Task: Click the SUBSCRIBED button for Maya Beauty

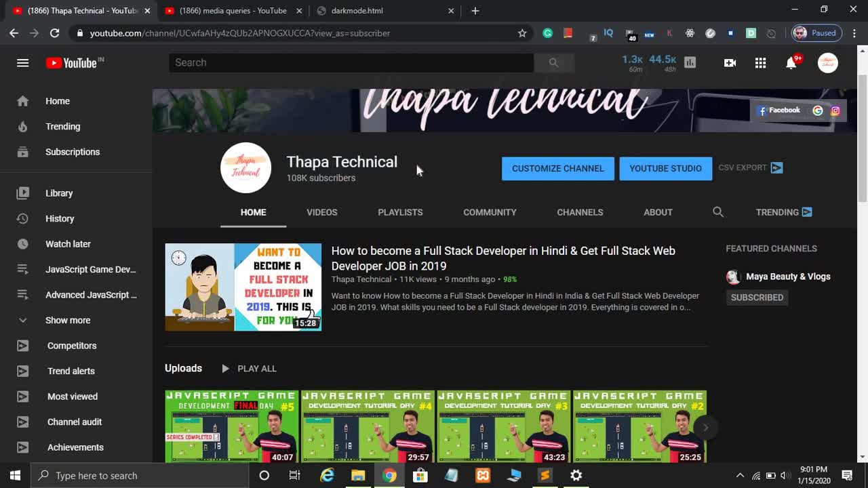Action: coord(757,298)
